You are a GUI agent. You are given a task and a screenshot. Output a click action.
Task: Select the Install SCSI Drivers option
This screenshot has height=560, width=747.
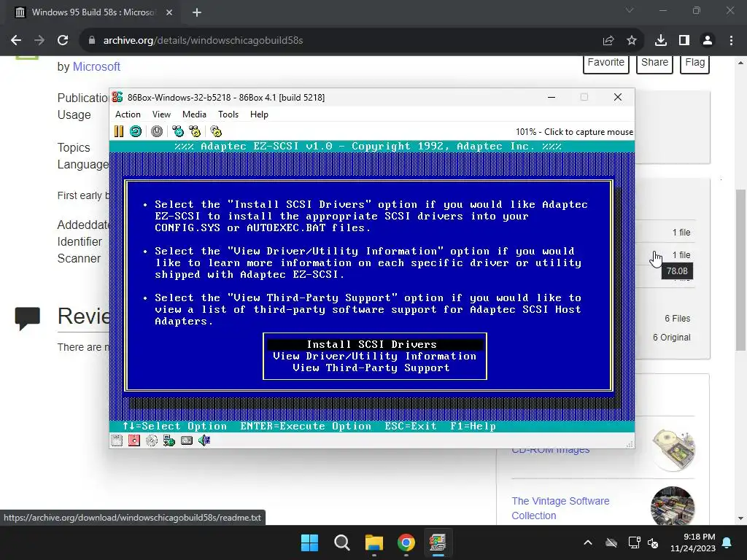click(374, 344)
